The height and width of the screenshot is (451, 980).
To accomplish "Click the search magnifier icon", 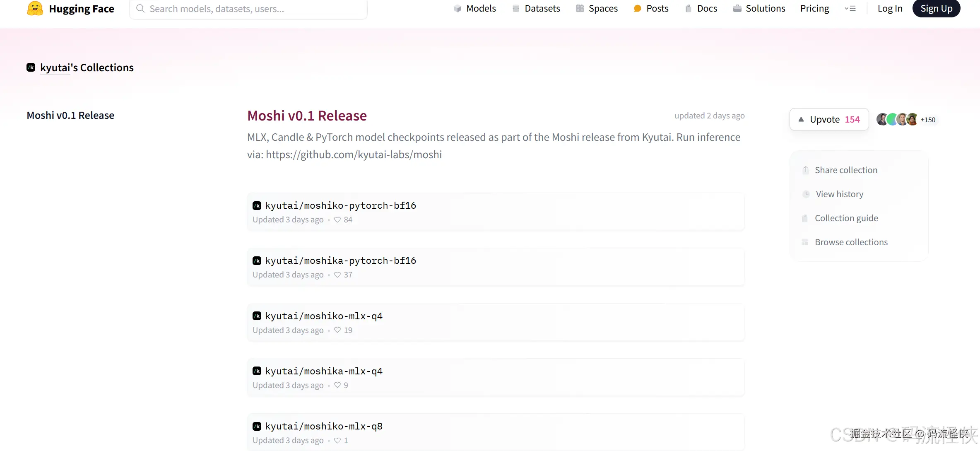I will coord(140,9).
